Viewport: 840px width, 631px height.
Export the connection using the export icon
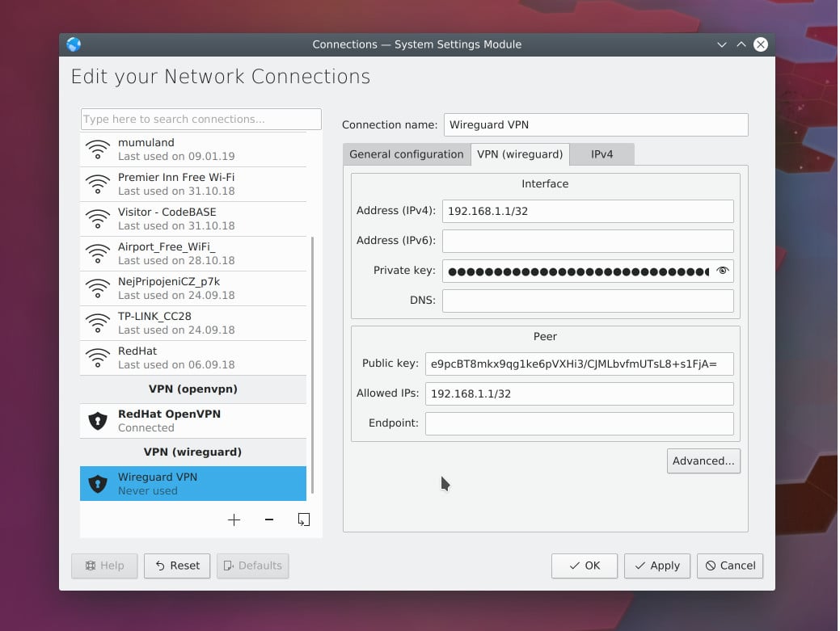pos(304,520)
